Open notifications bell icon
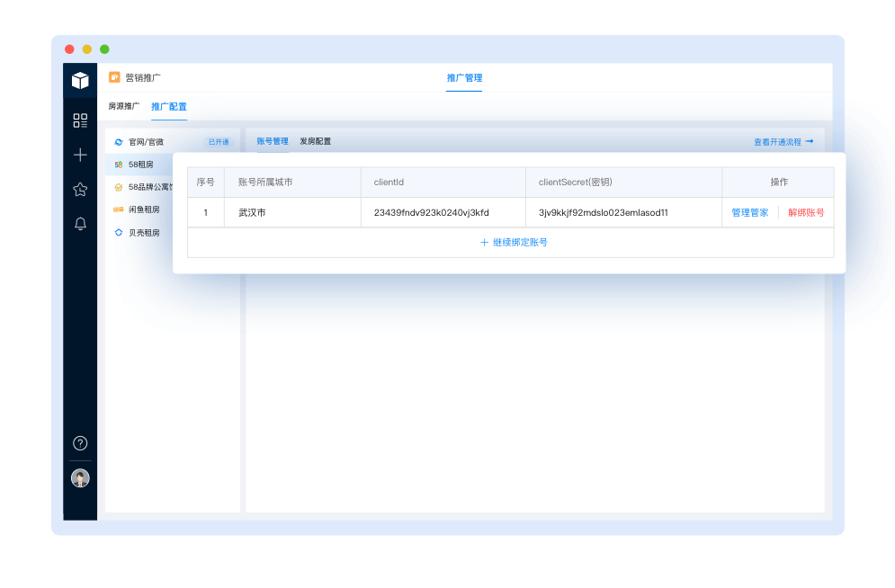 pos(80,224)
